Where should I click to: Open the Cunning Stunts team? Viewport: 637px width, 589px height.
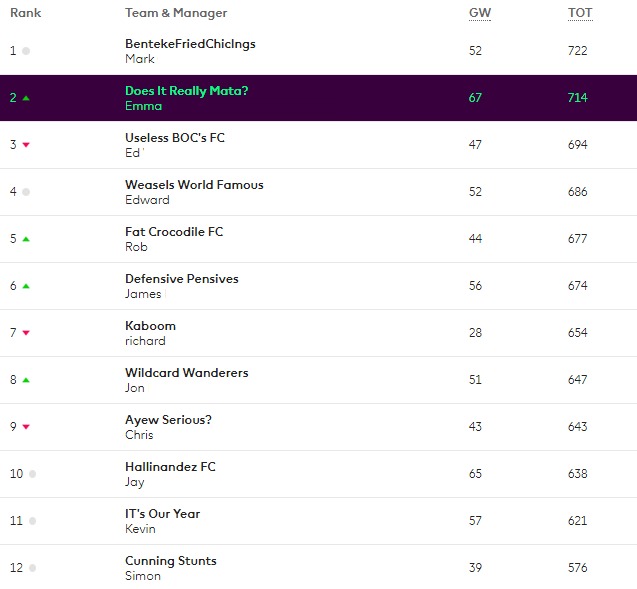[x=171, y=561]
